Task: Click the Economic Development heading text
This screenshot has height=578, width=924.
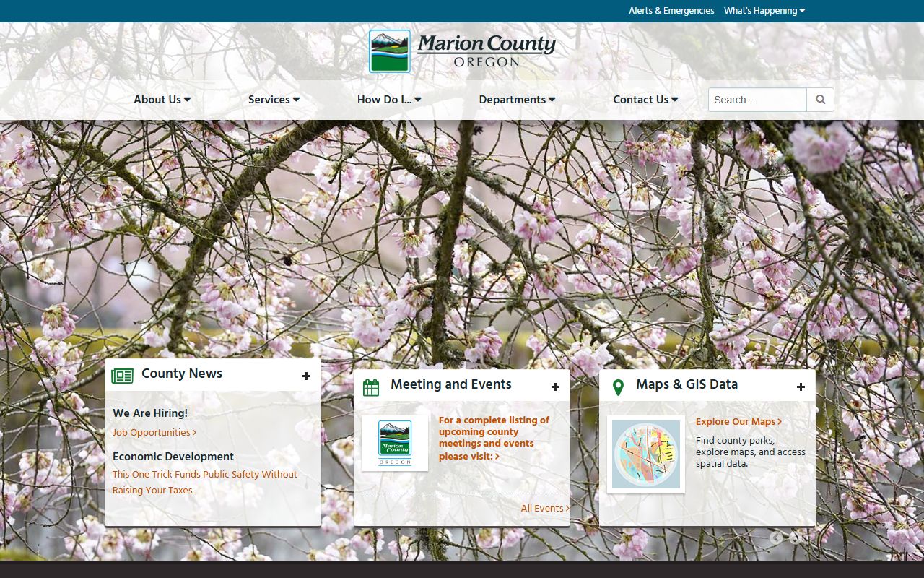Action: (173, 457)
